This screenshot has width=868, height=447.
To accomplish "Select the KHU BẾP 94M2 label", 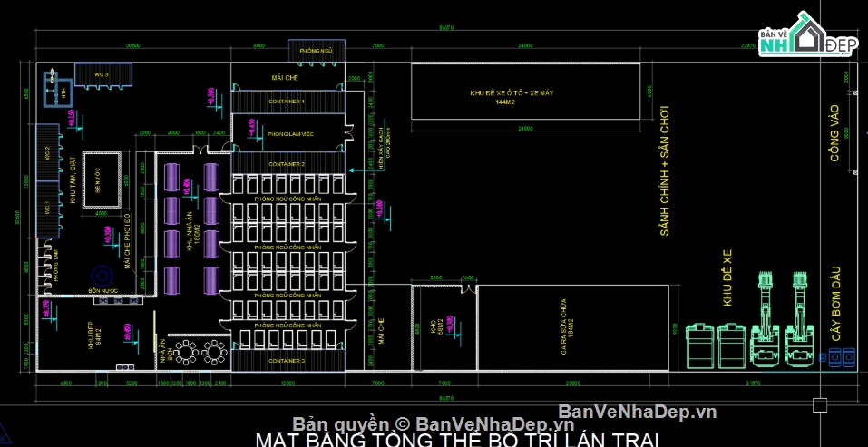I will click(94, 334).
